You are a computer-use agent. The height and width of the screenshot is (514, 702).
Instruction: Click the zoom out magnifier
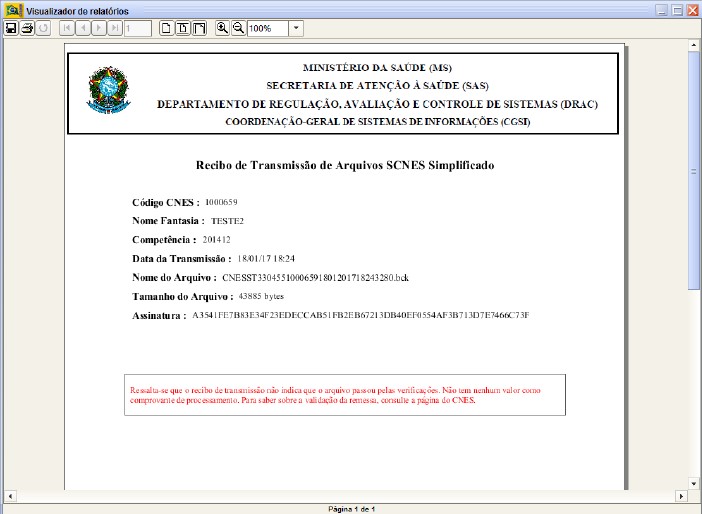click(239, 28)
